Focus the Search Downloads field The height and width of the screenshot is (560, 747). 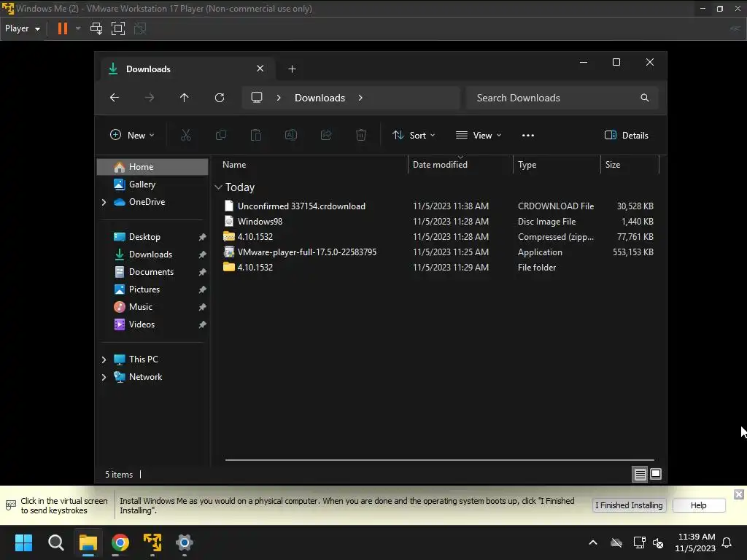point(562,98)
